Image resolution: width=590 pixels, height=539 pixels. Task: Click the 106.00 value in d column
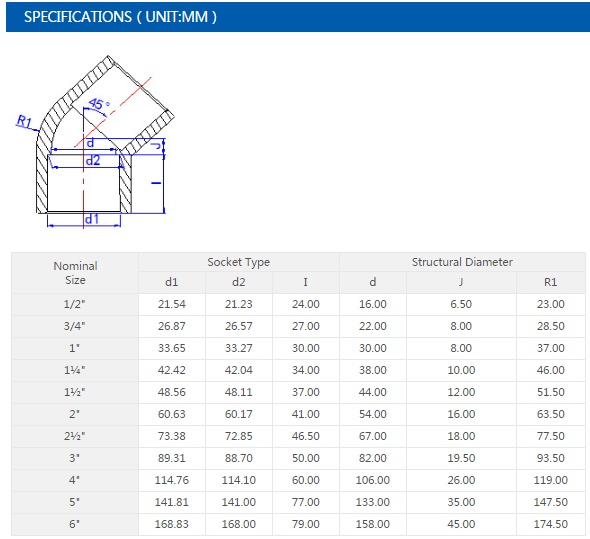373,480
